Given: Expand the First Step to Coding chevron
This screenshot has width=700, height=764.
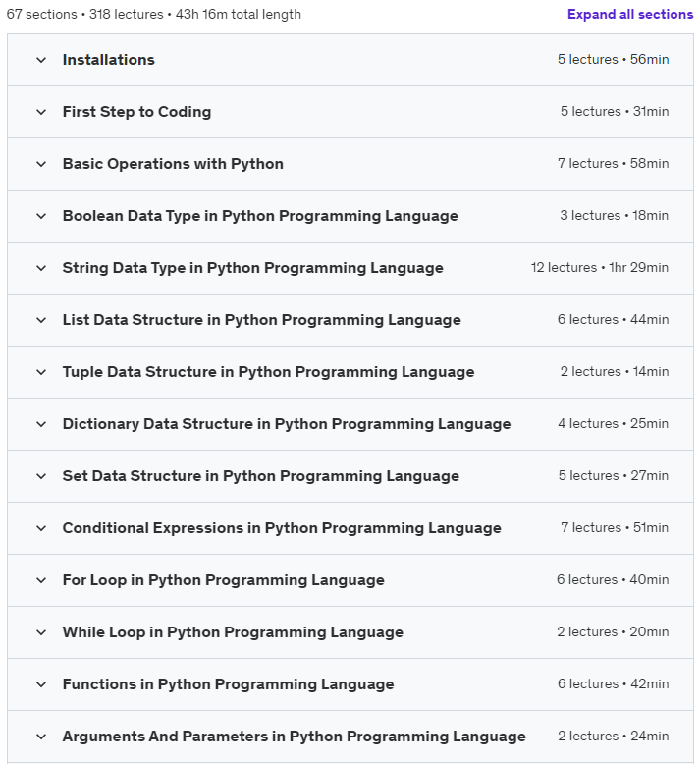Looking at the screenshot, I should tap(41, 112).
